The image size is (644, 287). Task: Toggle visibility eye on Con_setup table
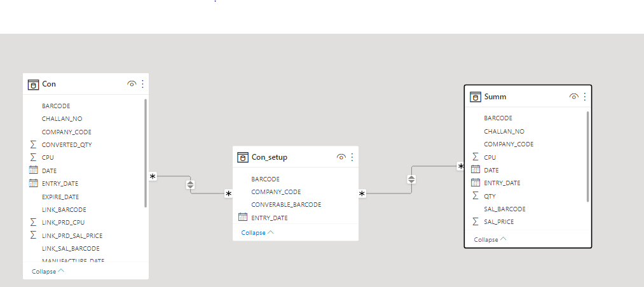pos(341,157)
